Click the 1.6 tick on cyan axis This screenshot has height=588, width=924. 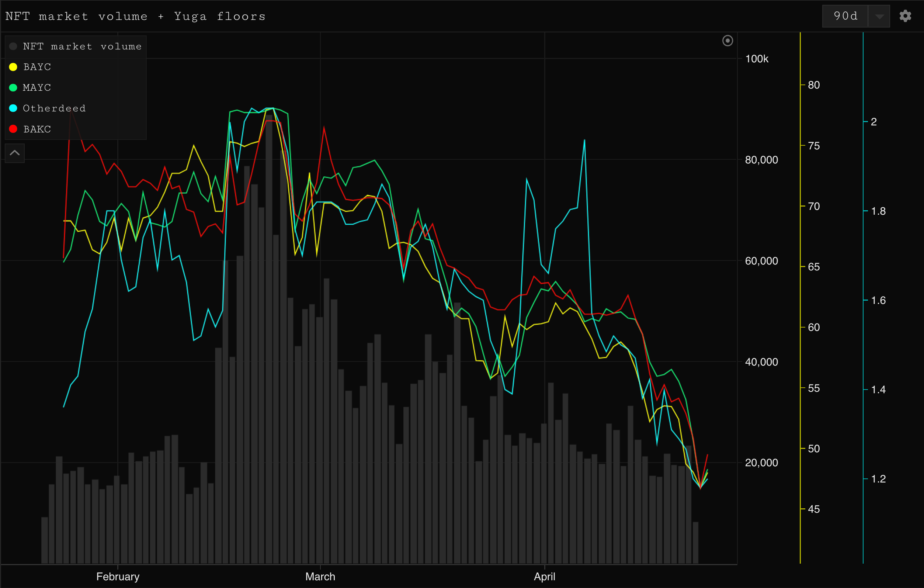[x=878, y=300]
